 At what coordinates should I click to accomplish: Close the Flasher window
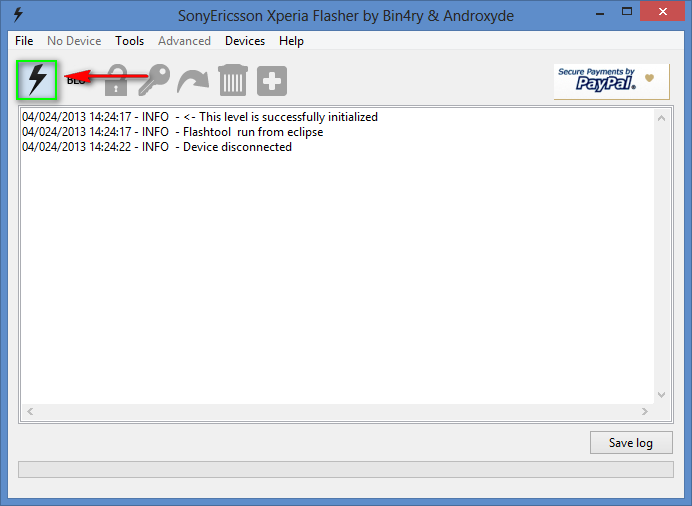pyautogui.click(x=662, y=12)
